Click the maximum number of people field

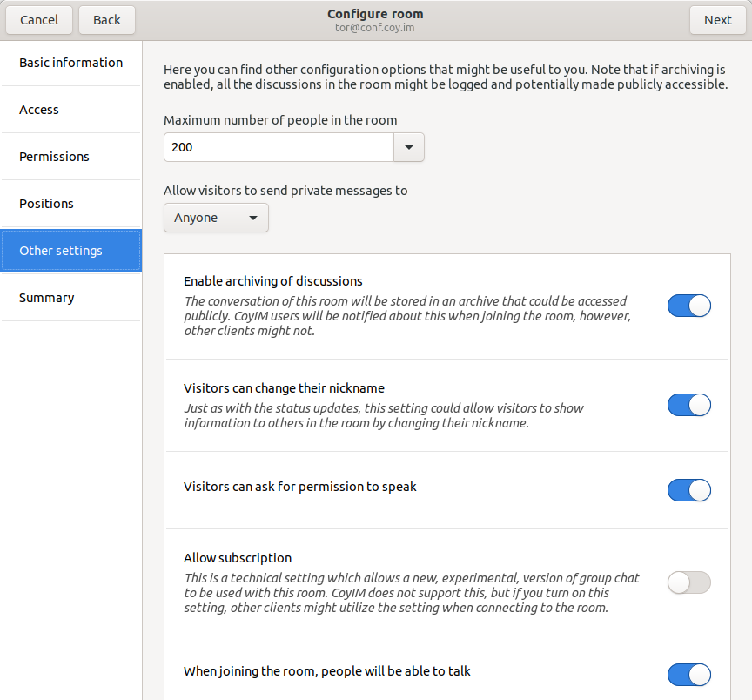point(279,147)
